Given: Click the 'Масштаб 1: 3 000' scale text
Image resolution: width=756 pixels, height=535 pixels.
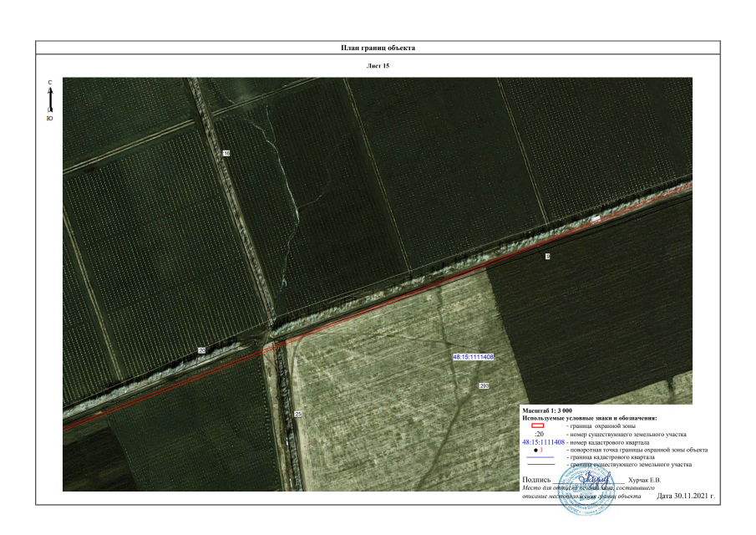Looking at the screenshot, I should pyautogui.click(x=547, y=410).
